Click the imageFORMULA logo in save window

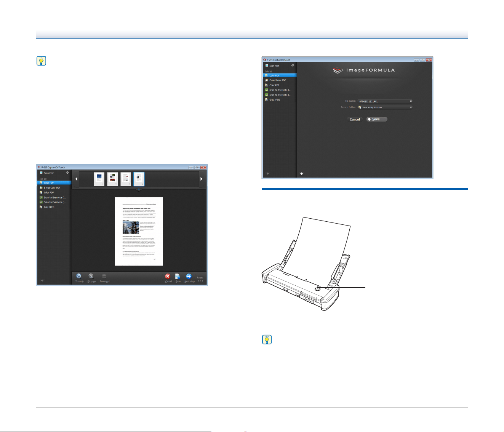(x=363, y=70)
